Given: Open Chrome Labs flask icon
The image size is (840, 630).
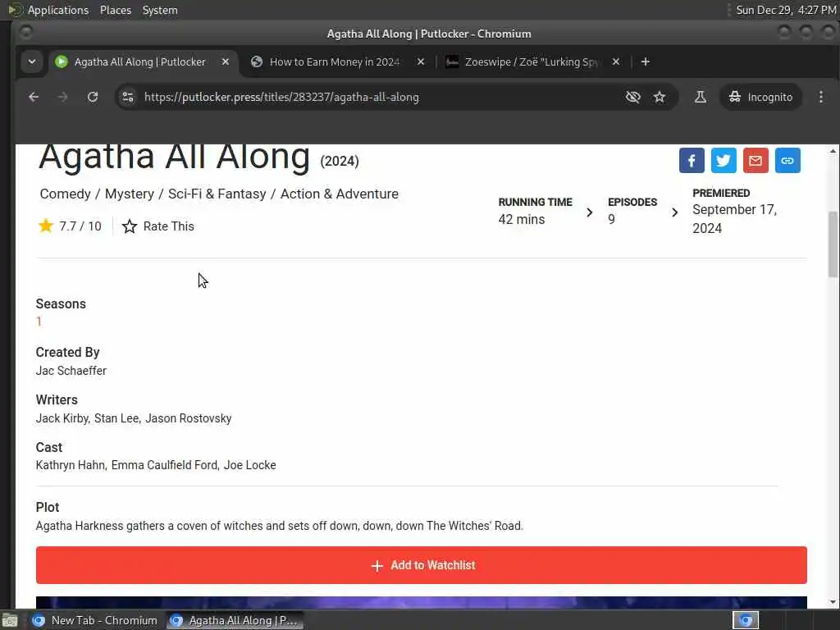Looking at the screenshot, I should tap(701, 97).
